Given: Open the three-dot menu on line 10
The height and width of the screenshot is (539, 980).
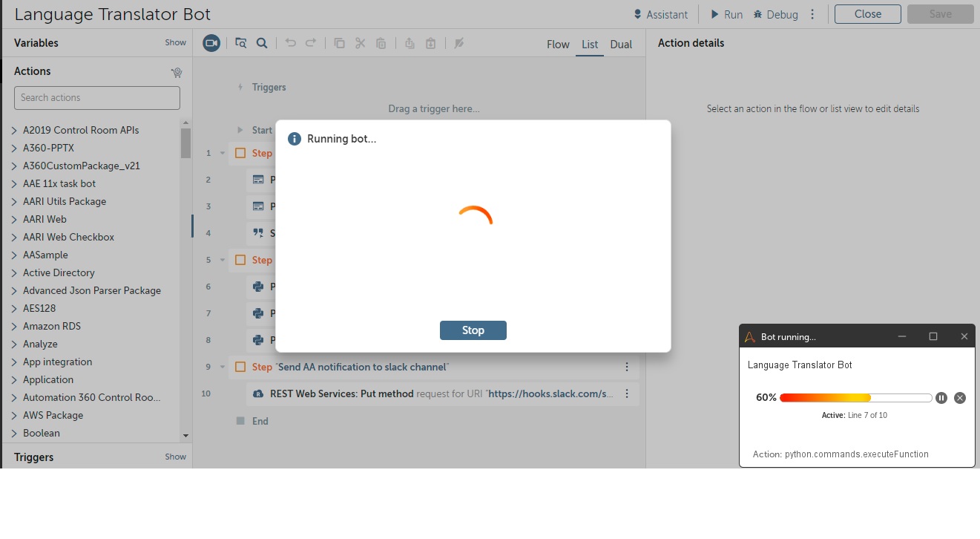Looking at the screenshot, I should (x=627, y=393).
